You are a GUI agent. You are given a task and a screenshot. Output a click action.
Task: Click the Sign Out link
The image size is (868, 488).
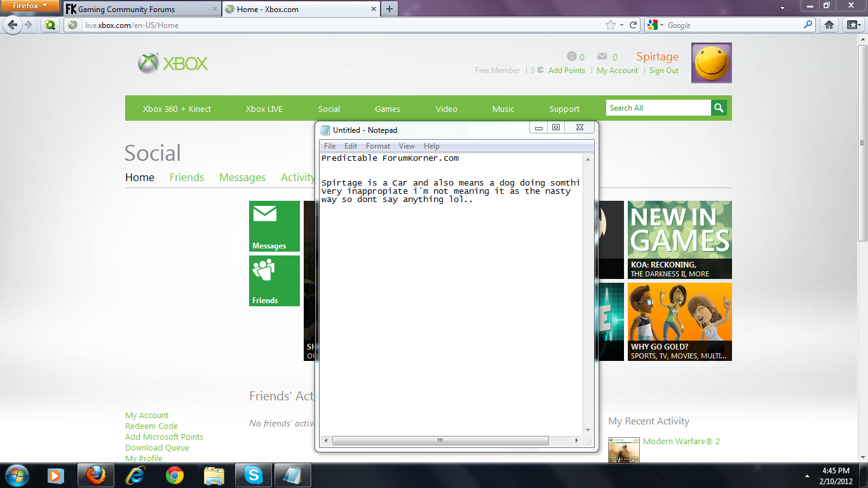pos(664,71)
